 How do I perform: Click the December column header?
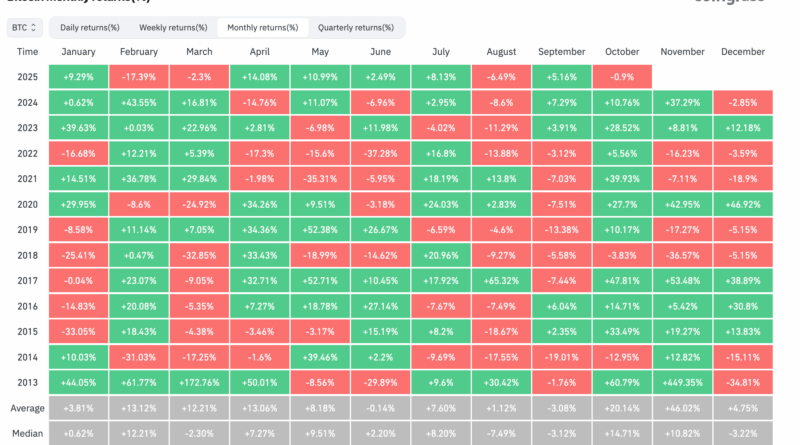[742, 51]
